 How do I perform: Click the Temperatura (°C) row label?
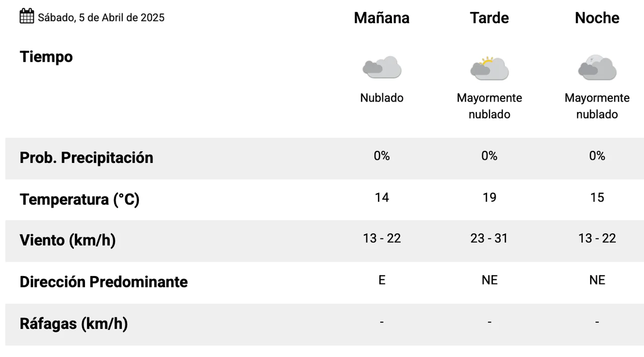point(79,200)
